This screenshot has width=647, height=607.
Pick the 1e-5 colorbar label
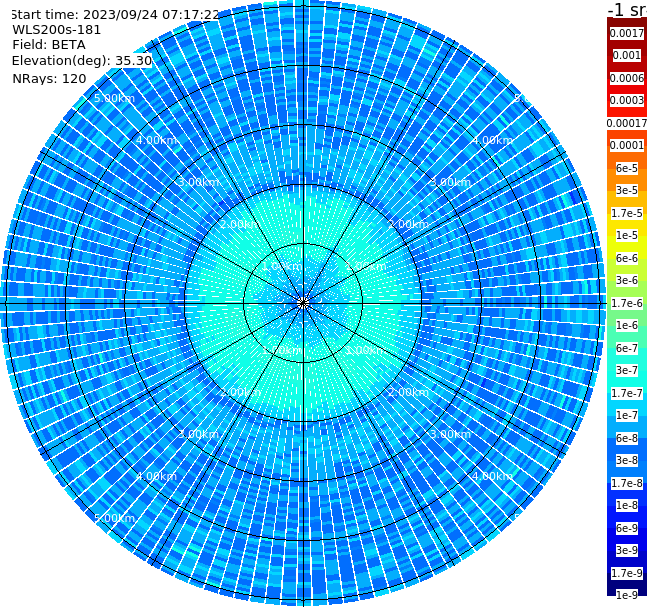(627, 235)
